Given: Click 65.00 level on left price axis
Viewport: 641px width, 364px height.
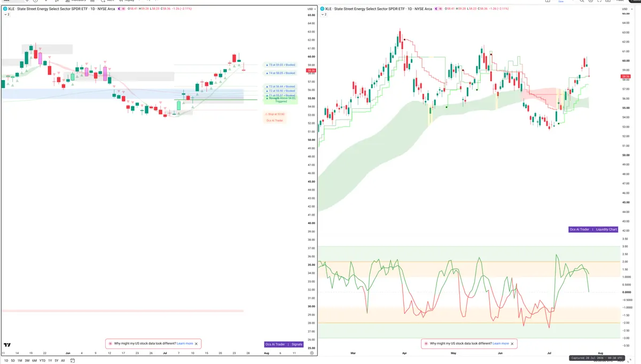Looking at the screenshot, I should (311, 15).
